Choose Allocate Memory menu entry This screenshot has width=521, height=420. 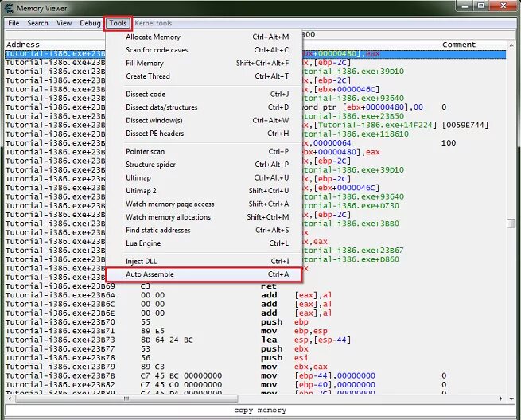[204, 37]
